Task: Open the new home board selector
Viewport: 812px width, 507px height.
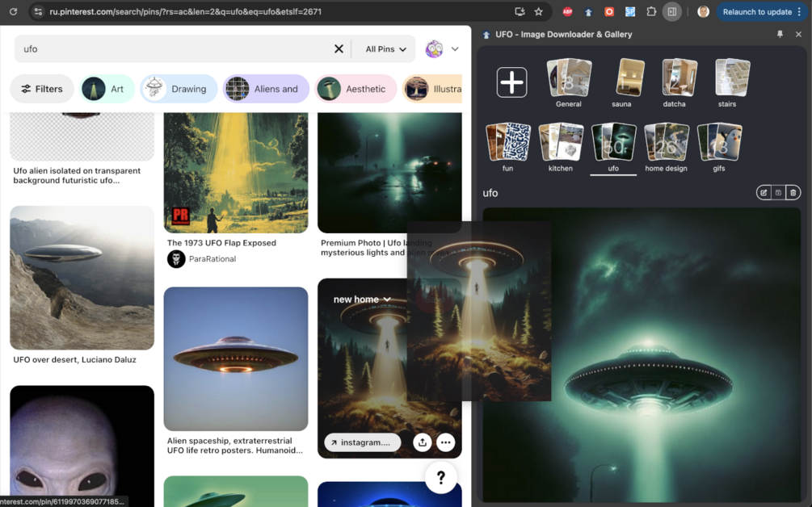Action: coord(362,300)
